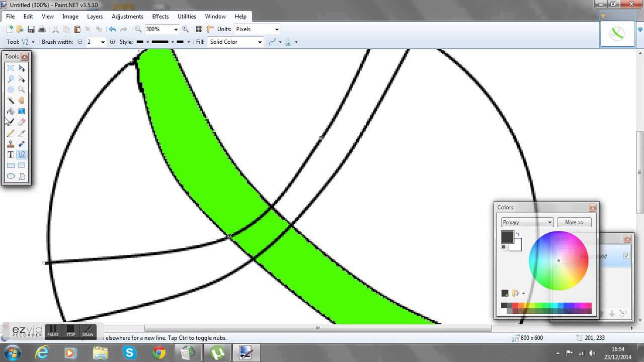Select the Rectangle shape tool

[11, 165]
